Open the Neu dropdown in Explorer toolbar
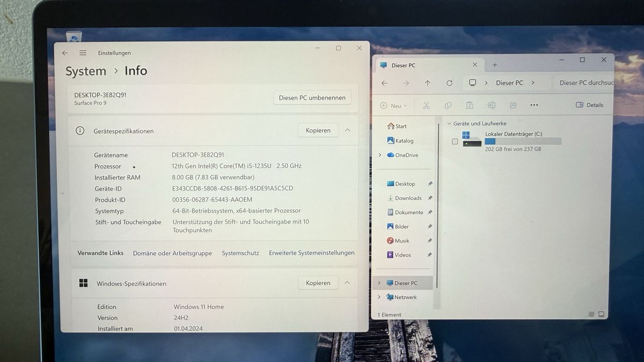 pos(394,106)
